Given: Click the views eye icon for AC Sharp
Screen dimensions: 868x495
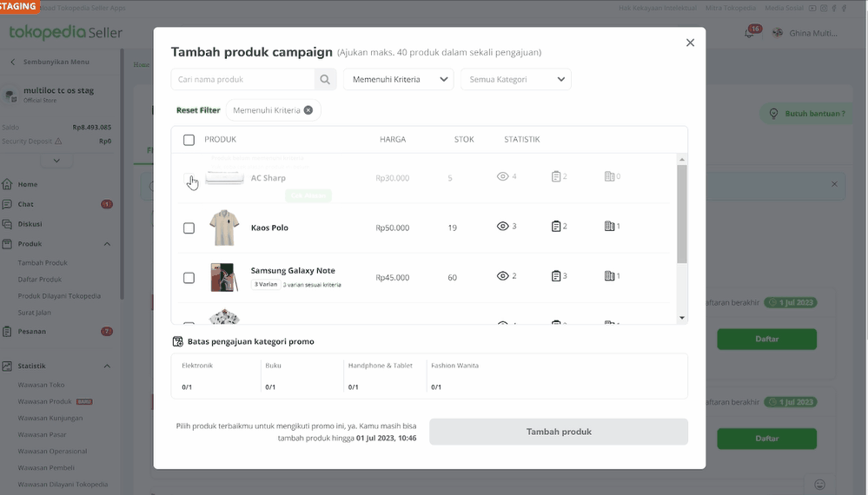Looking at the screenshot, I should click(503, 176).
